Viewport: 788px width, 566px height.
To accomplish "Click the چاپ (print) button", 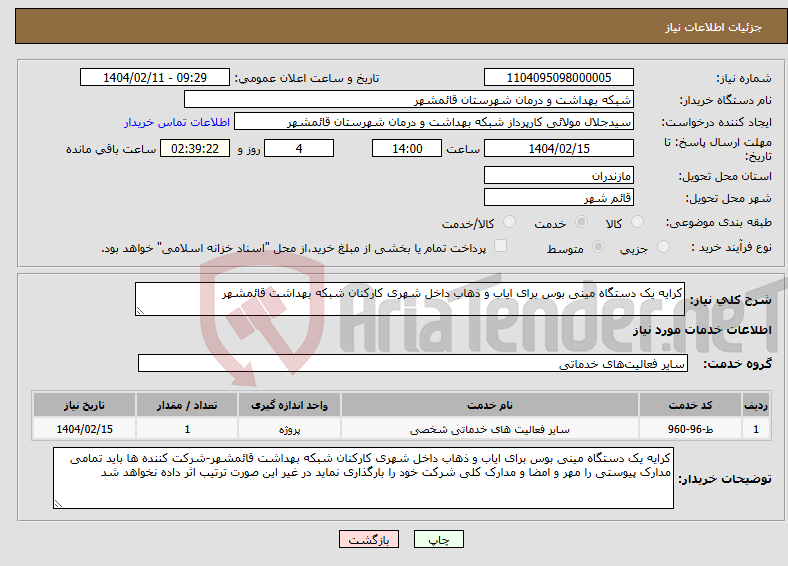I will [438, 539].
